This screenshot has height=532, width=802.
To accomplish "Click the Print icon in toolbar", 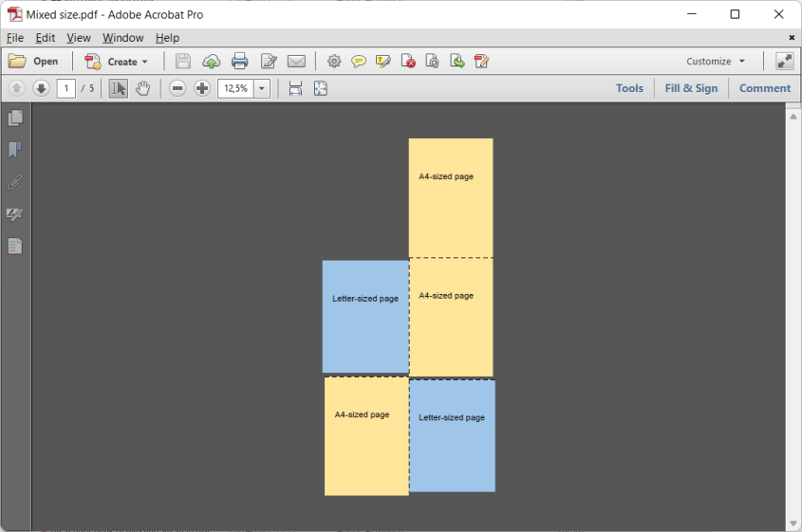I will (x=240, y=62).
